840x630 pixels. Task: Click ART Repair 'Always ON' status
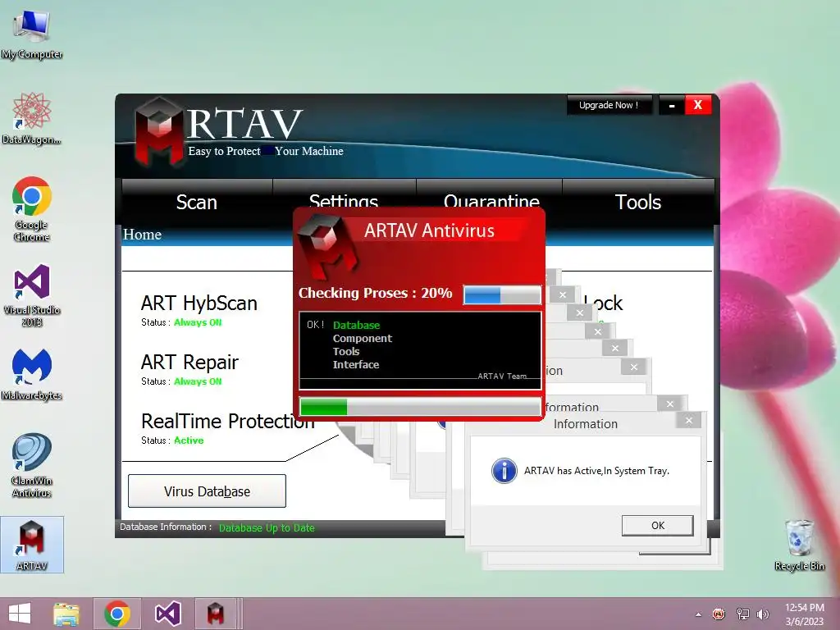[x=198, y=381]
